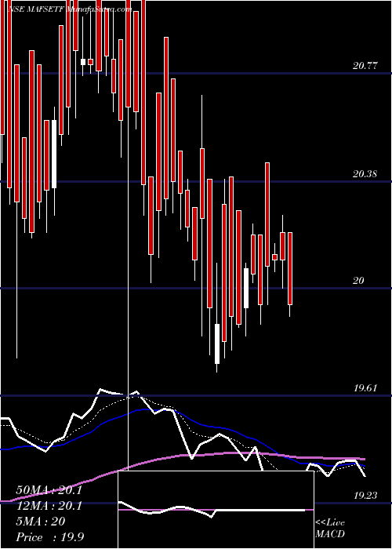
Task: Click the 12MA : 20.1 readout
Action: click(x=49, y=506)
